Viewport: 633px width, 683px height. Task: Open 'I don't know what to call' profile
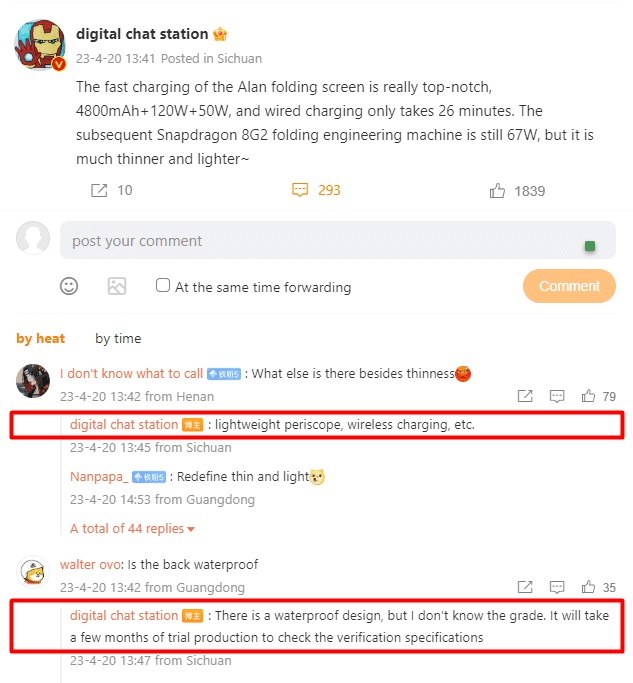tap(131, 373)
